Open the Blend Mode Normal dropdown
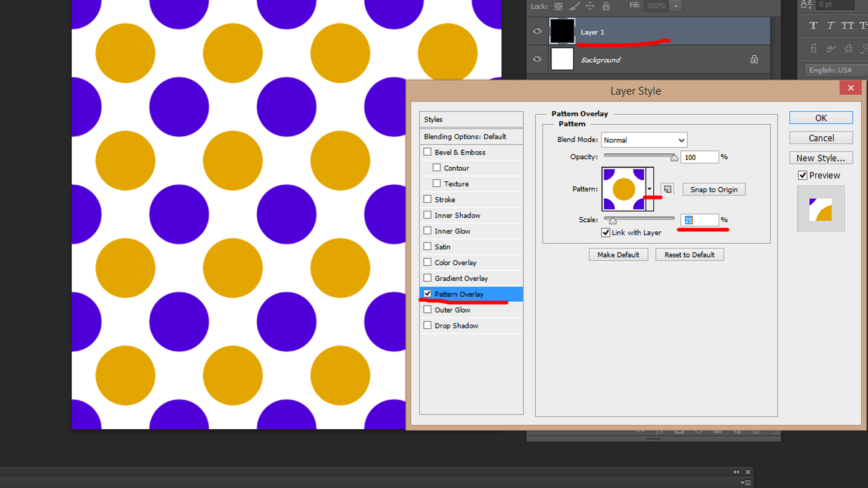Image resolution: width=868 pixels, height=488 pixels. pos(644,140)
